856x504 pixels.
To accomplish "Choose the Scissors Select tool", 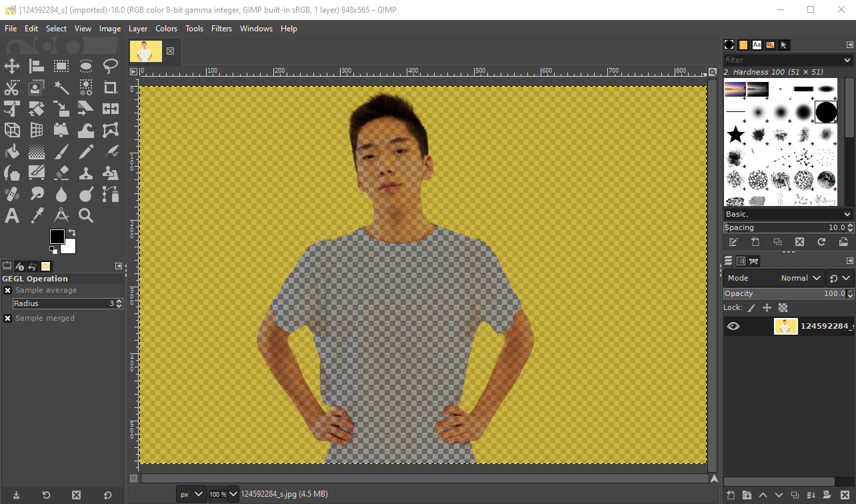I will point(12,87).
